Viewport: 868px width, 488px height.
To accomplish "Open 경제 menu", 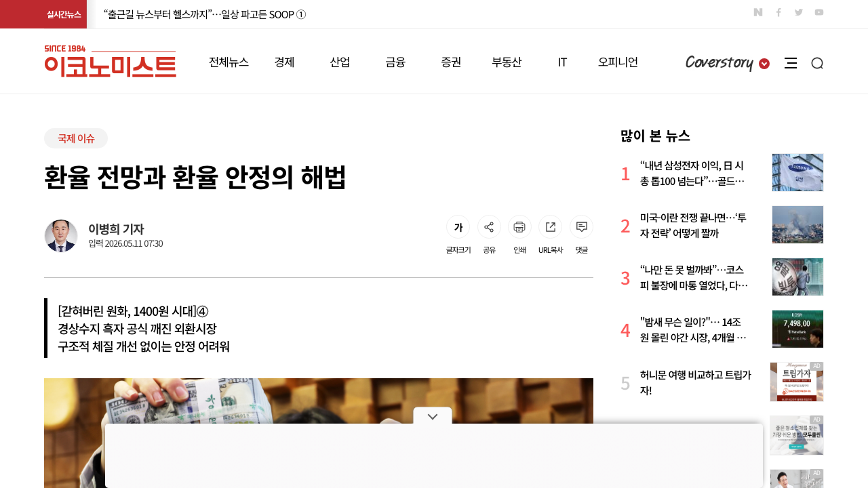I will pyautogui.click(x=284, y=62).
